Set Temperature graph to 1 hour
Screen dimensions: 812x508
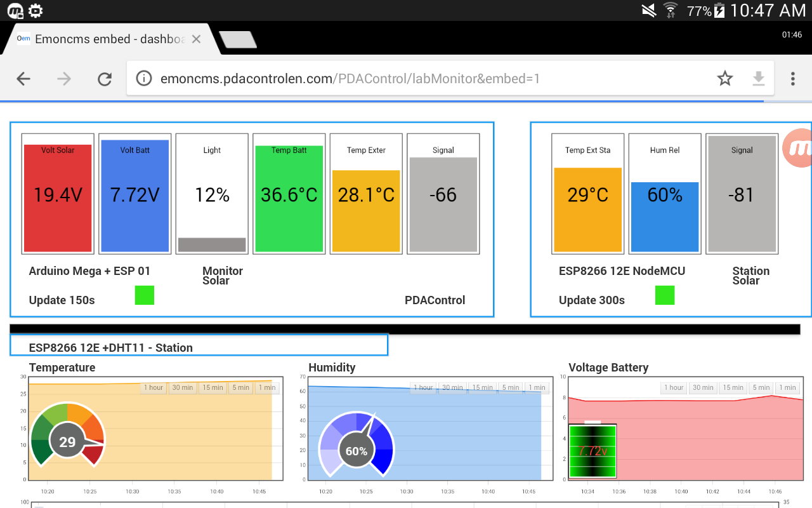point(153,387)
